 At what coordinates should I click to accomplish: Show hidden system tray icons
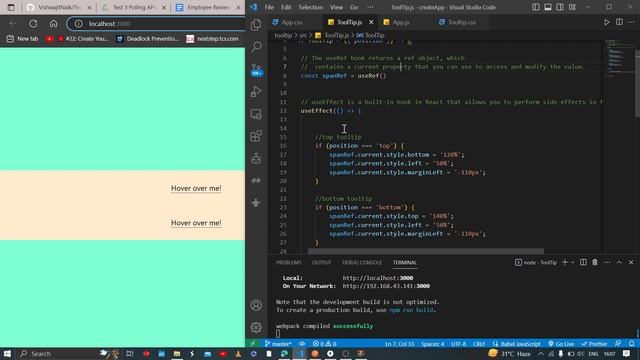tap(541, 353)
